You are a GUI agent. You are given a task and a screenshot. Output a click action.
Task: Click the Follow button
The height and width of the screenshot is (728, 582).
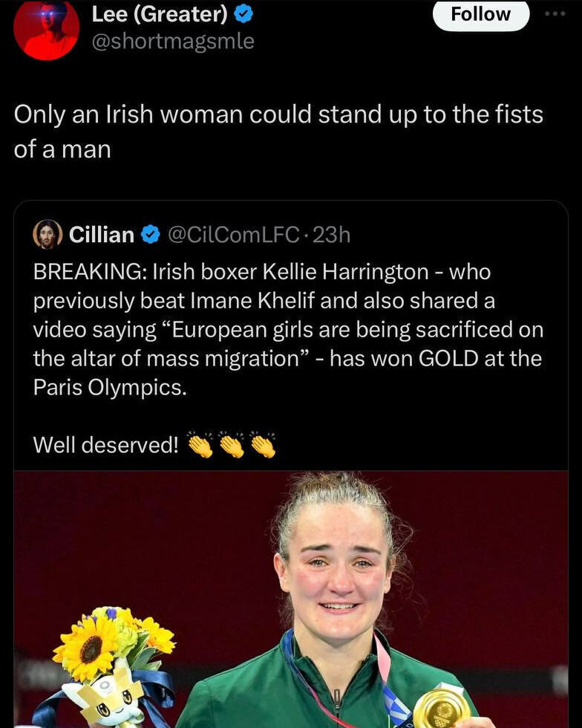480,14
